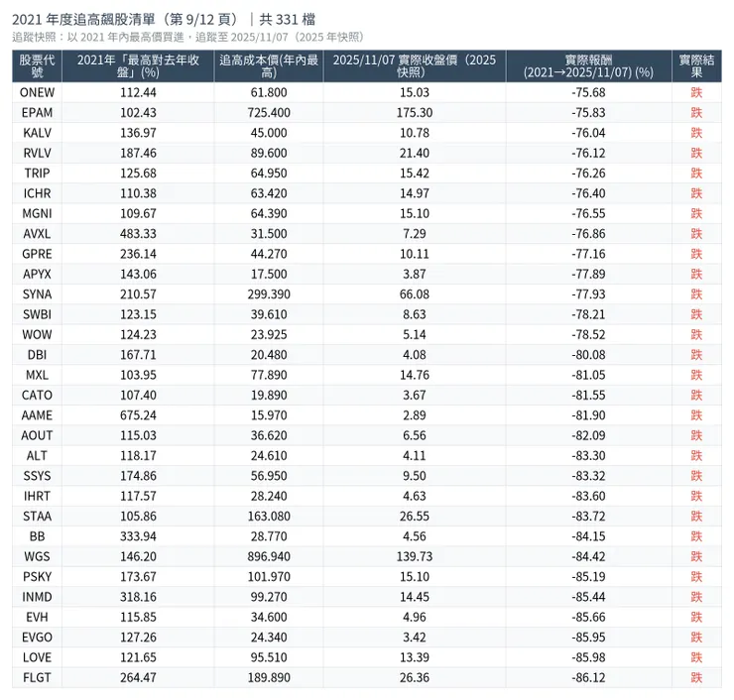This screenshot has height=700, width=734.
Task: Click the 318.16 value in INMD row
Action: click(138, 597)
